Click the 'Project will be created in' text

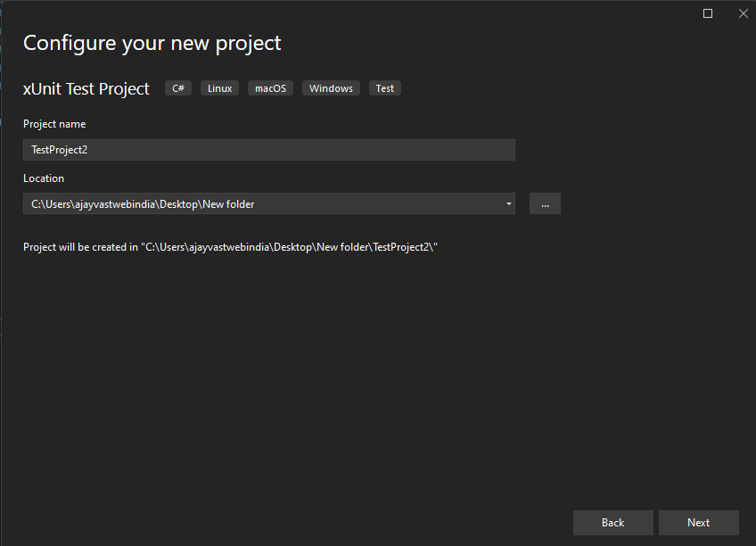click(x=80, y=247)
